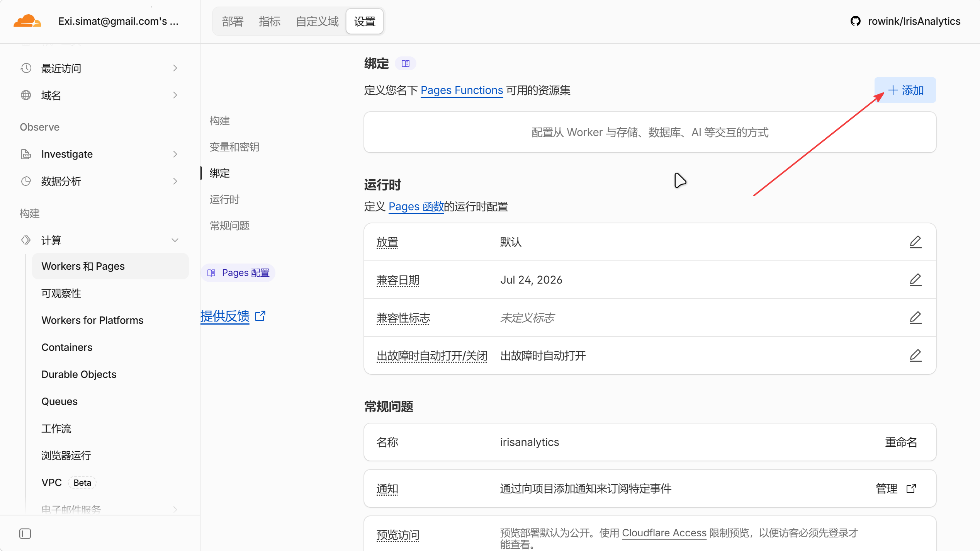980x551 pixels.
Task: Switch to the 自定义域 tab
Action: [x=317, y=21]
